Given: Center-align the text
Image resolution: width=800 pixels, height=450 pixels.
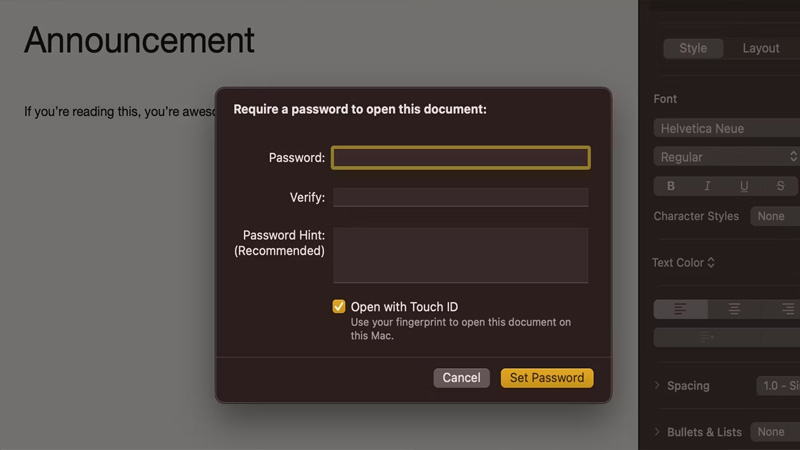Looking at the screenshot, I should coord(734,310).
